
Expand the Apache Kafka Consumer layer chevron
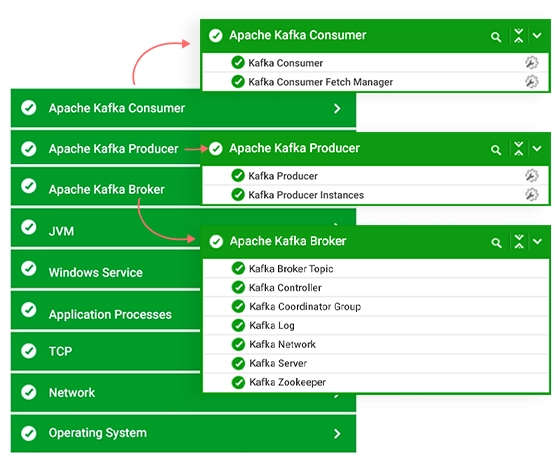[x=337, y=109]
